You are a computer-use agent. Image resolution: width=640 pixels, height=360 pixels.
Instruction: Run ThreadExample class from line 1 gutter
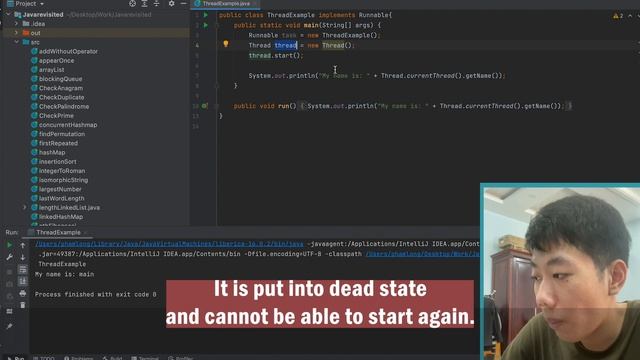point(206,15)
